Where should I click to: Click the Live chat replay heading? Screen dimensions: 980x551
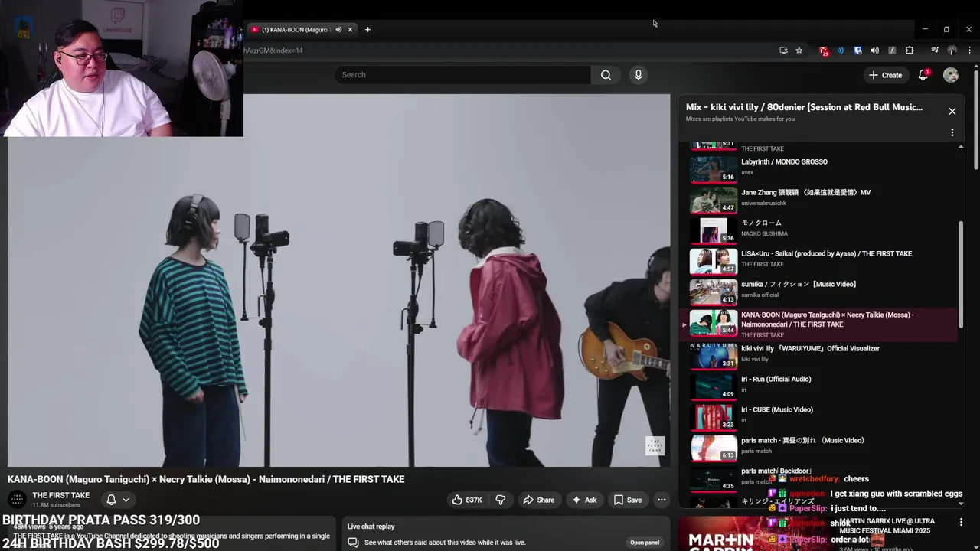click(x=371, y=527)
